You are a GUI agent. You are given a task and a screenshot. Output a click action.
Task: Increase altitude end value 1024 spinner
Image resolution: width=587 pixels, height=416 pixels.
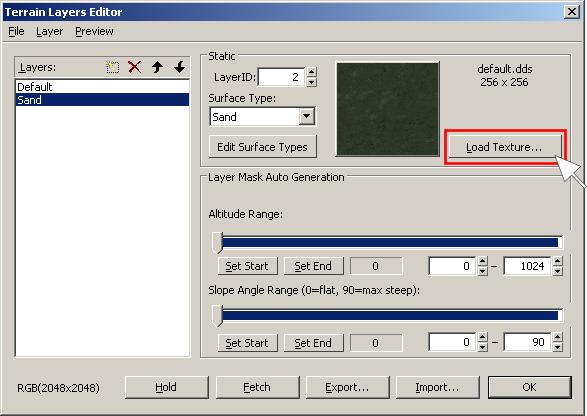(x=558, y=261)
